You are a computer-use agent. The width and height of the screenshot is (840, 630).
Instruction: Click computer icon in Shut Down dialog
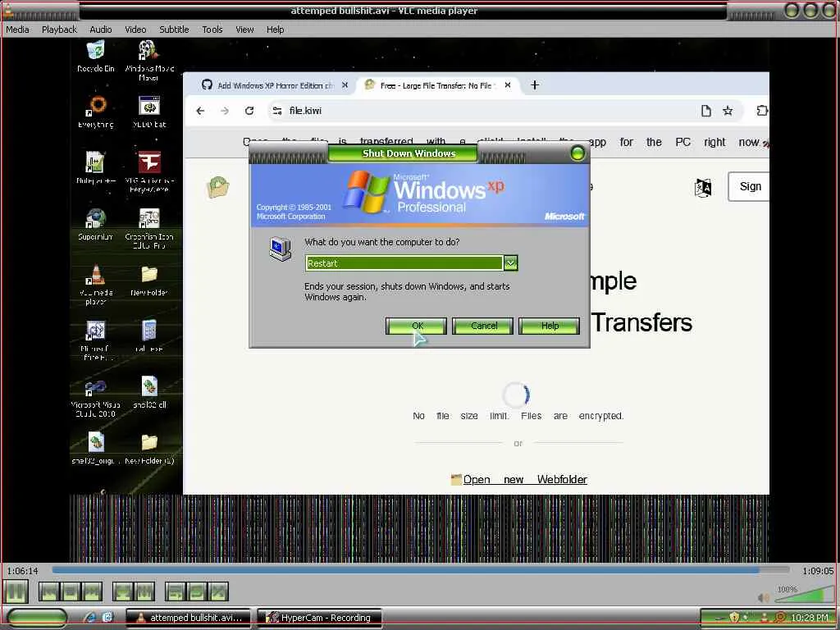pyautogui.click(x=280, y=249)
